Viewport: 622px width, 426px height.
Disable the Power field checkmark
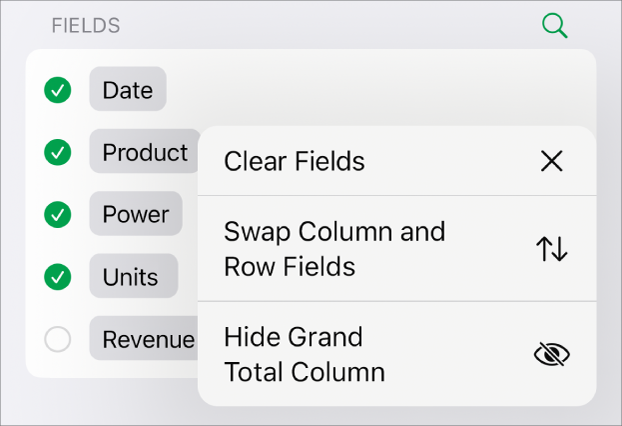[x=58, y=214]
